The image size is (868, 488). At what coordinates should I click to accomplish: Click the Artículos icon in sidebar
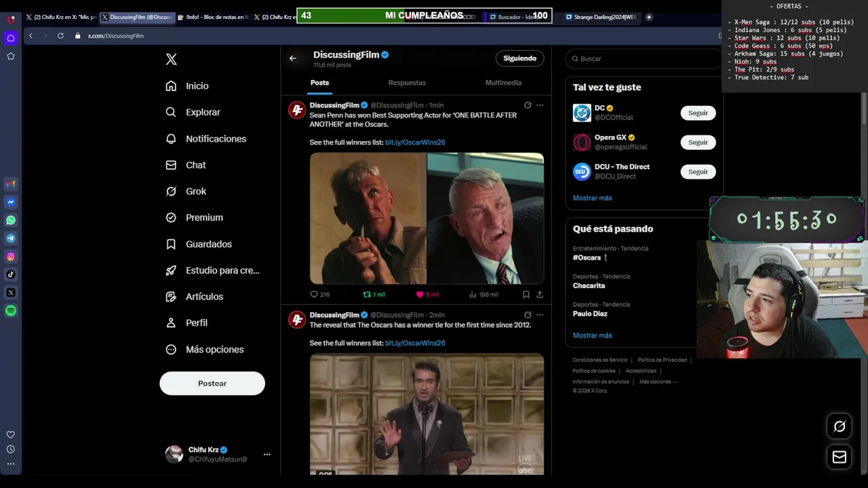coord(171,297)
